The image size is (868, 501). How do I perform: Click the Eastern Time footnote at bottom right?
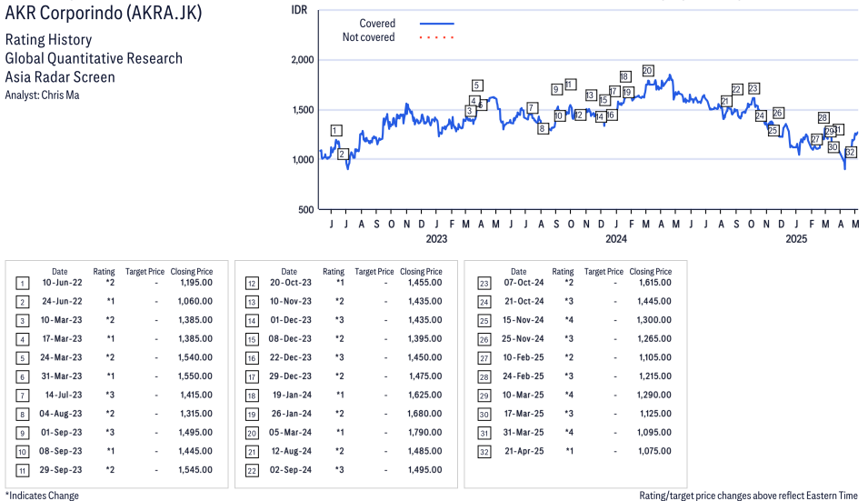point(748,496)
